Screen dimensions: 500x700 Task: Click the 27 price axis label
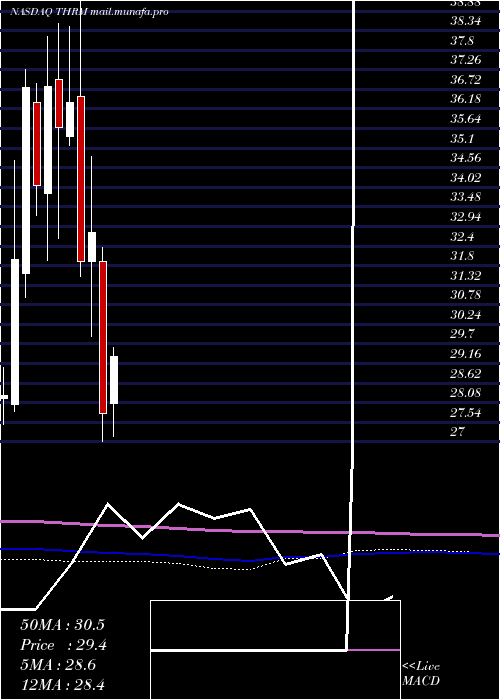coord(458,432)
